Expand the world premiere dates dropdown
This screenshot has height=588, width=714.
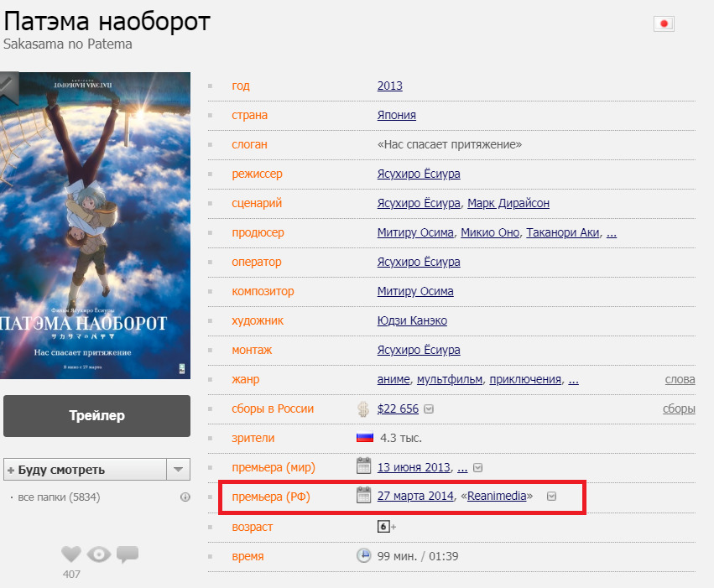pyautogui.click(x=477, y=467)
